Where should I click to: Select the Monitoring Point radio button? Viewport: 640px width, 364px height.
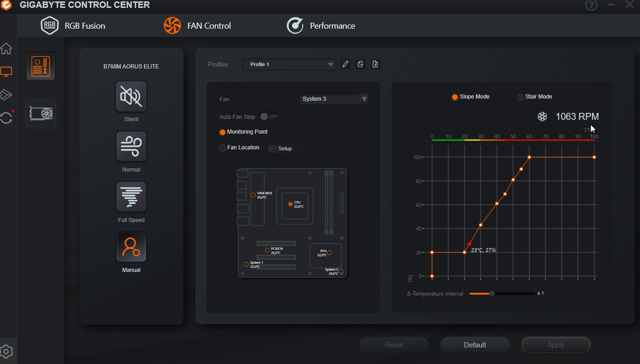tap(223, 132)
